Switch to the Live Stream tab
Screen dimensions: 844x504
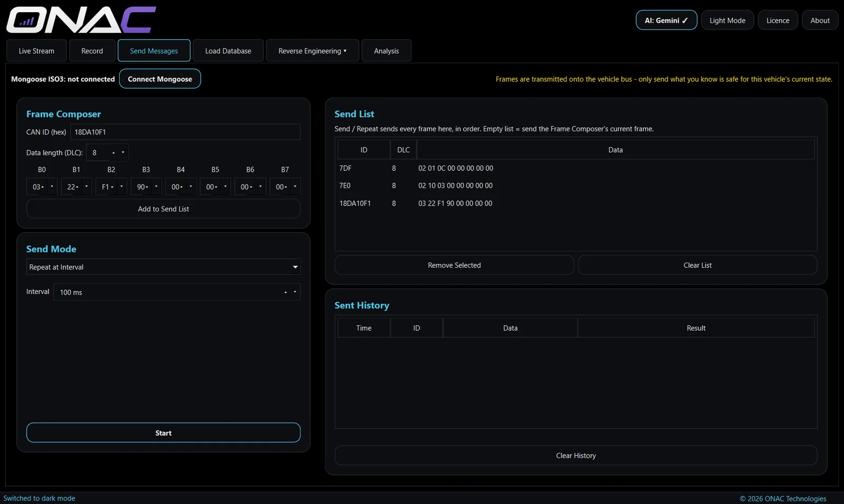[x=36, y=51]
